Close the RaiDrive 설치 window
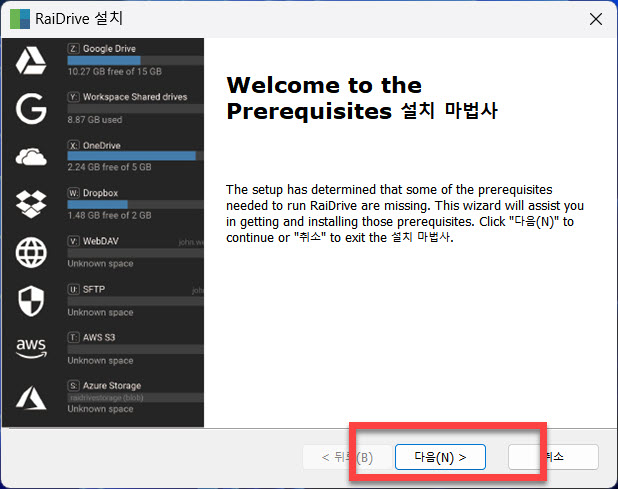The width and height of the screenshot is (618, 489). pos(596,19)
